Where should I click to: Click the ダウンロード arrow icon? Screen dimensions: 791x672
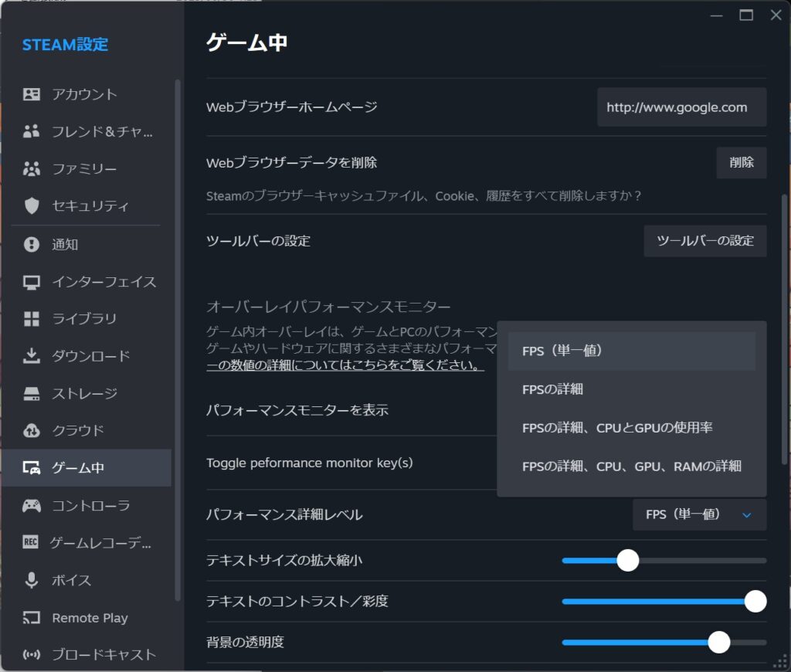point(31,356)
